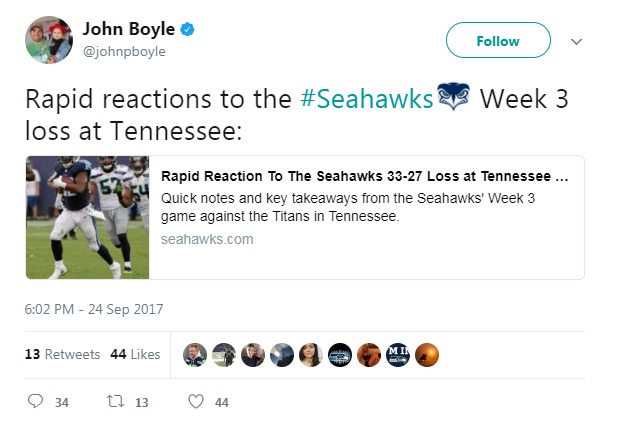Click the Reply speech bubble icon
Viewport: 617px width, 427px height.
(36, 401)
